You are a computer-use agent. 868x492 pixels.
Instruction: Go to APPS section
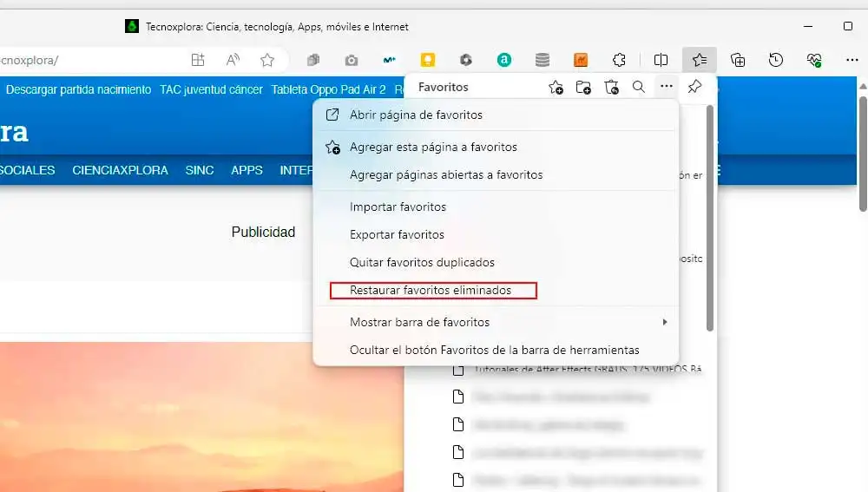[x=247, y=170]
